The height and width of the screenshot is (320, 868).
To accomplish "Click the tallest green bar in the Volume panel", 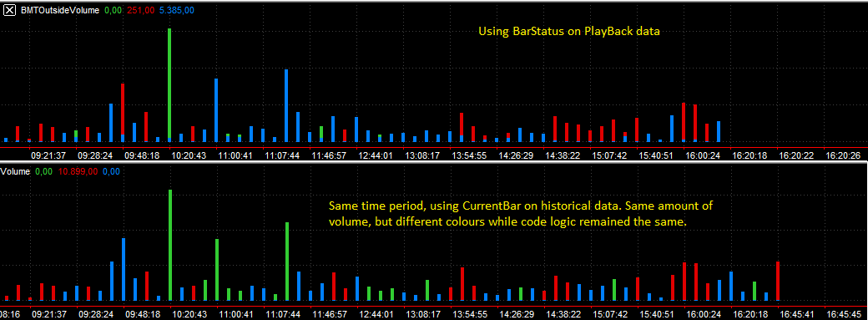I will pos(170,245).
